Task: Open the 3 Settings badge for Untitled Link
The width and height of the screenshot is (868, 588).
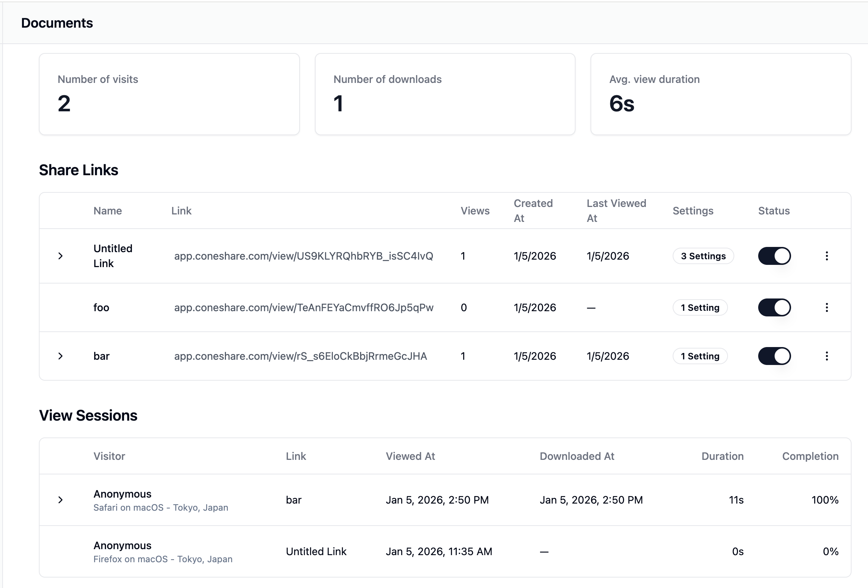Action: tap(703, 256)
